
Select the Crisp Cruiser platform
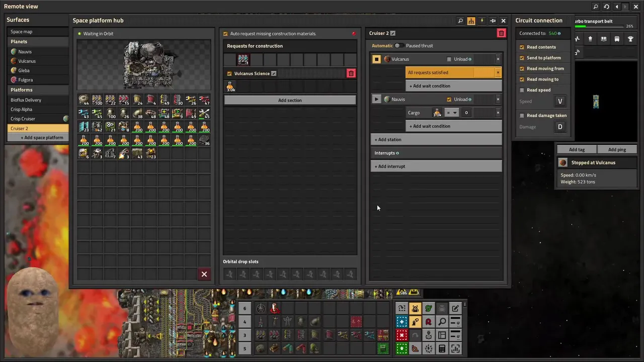tap(38, 119)
